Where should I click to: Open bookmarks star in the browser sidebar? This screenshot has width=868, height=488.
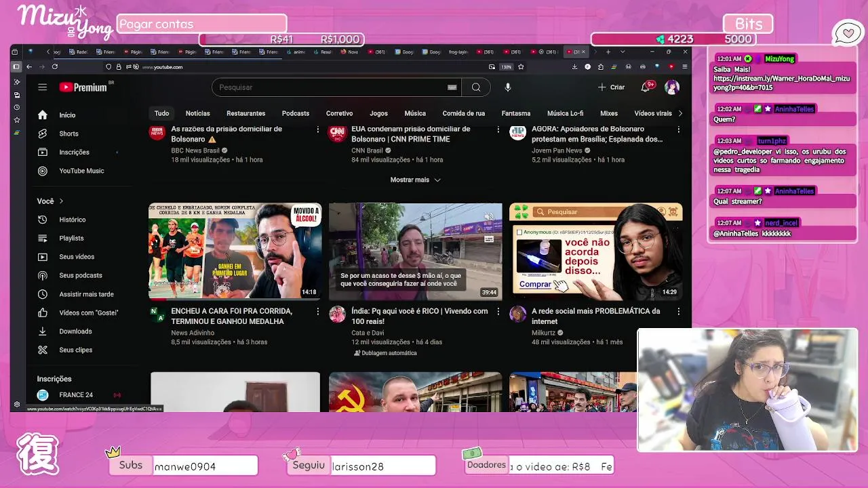click(17, 119)
